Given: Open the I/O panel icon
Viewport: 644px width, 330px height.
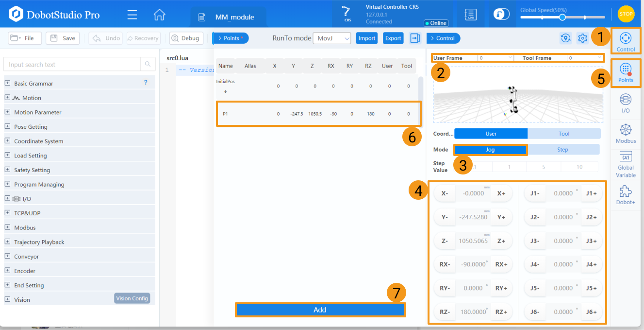Looking at the screenshot, I should (626, 103).
